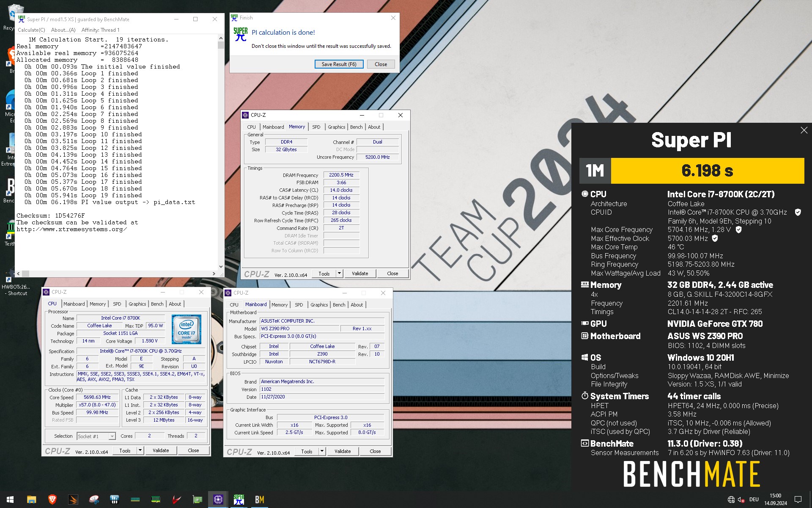The image size is (812, 508).
Task: Open Tools dropdown arrow in CPU-Z Memory window
Action: [x=339, y=273]
